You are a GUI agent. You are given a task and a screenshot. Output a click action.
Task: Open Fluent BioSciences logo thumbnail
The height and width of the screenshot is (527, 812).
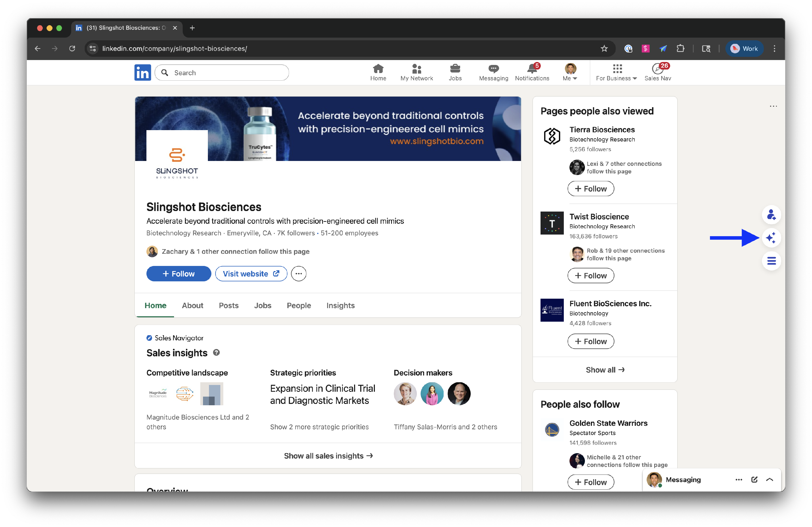coord(552,310)
